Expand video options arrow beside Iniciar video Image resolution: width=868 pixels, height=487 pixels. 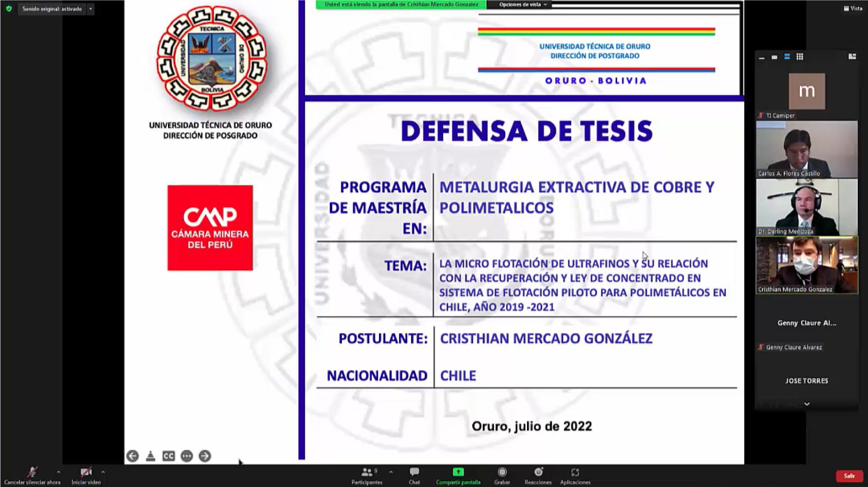pyautogui.click(x=103, y=472)
